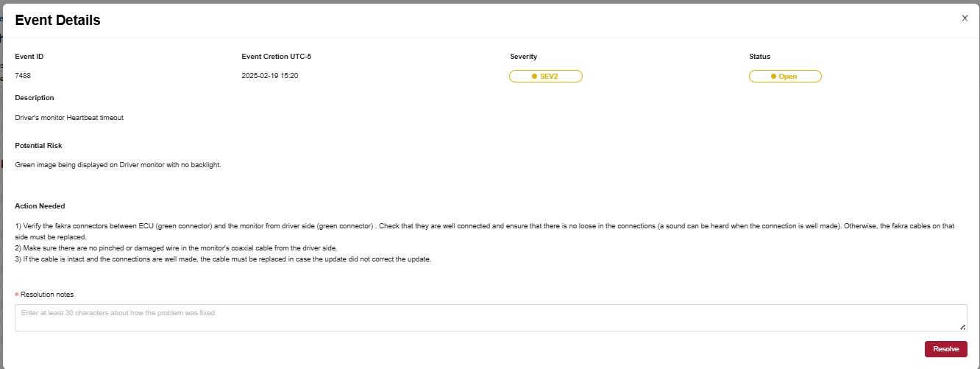
Task: Click action step 2 about pinched wire
Action: (176, 248)
